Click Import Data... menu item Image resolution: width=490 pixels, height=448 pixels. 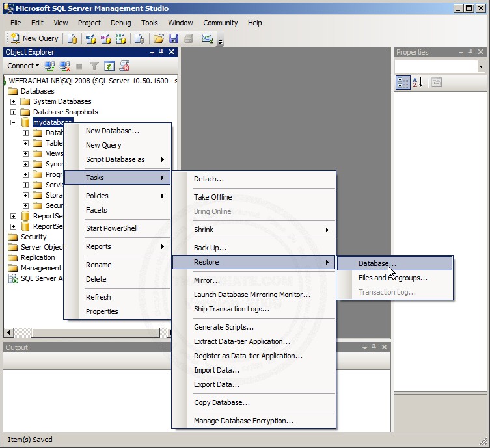pyautogui.click(x=254, y=370)
